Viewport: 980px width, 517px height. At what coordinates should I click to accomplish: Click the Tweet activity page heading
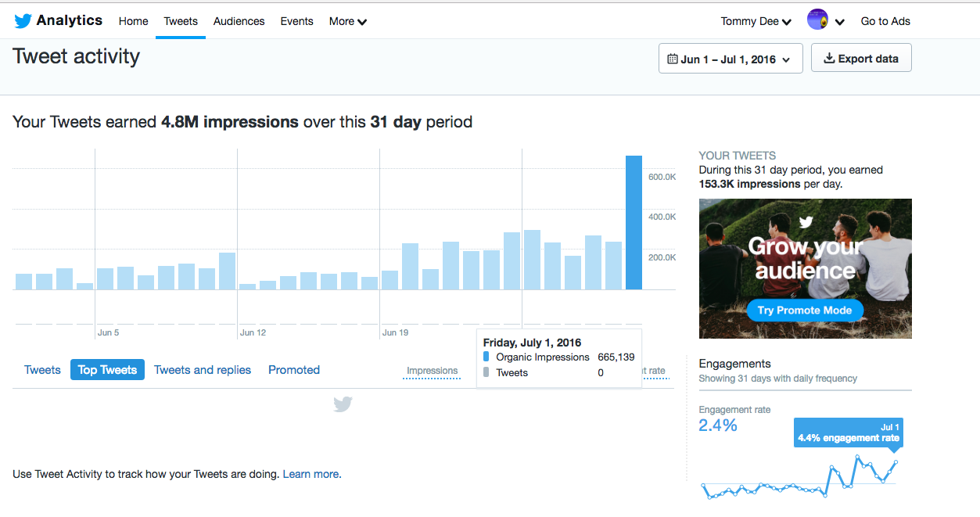pos(77,56)
